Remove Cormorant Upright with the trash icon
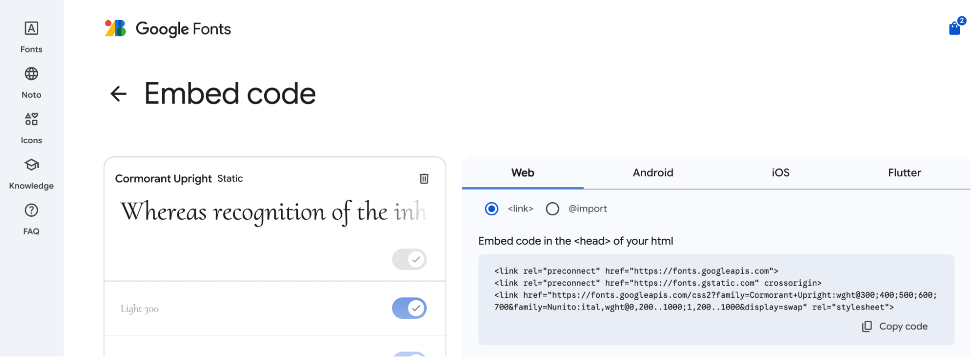 click(424, 179)
